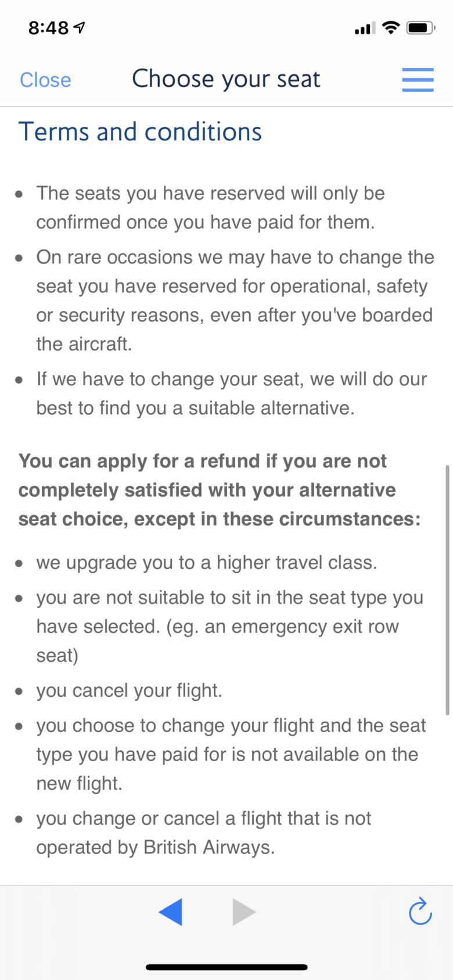Image resolution: width=453 pixels, height=980 pixels.
Task: Tap the home indicator bar at bottom
Action: point(227,967)
